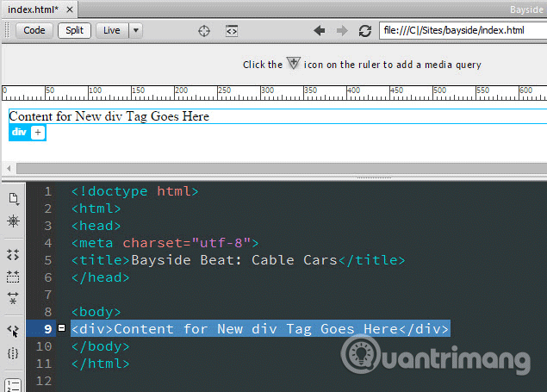Image resolution: width=547 pixels, height=392 pixels.
Task: Click the media query add icon in hint
Action: [x=294, y=64]
